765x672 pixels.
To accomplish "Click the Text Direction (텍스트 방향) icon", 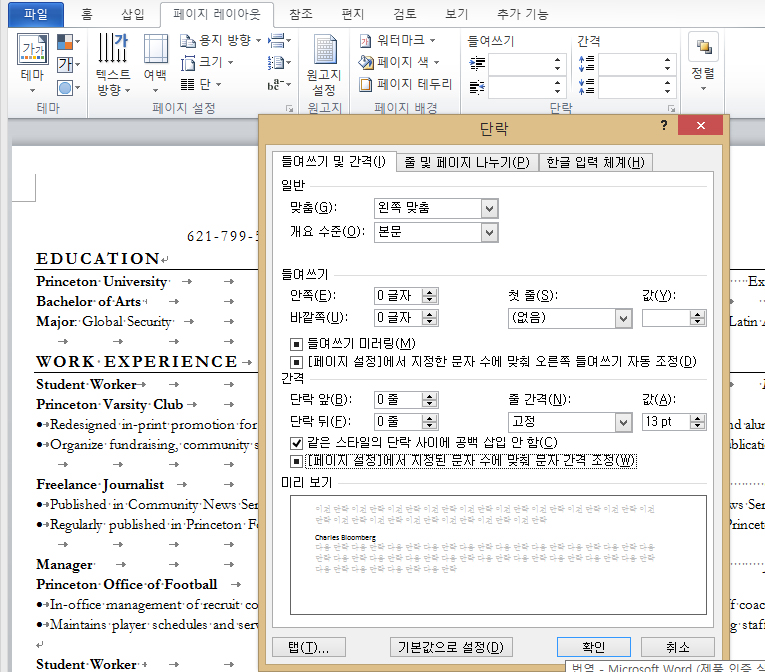I will tap(113, 63).
